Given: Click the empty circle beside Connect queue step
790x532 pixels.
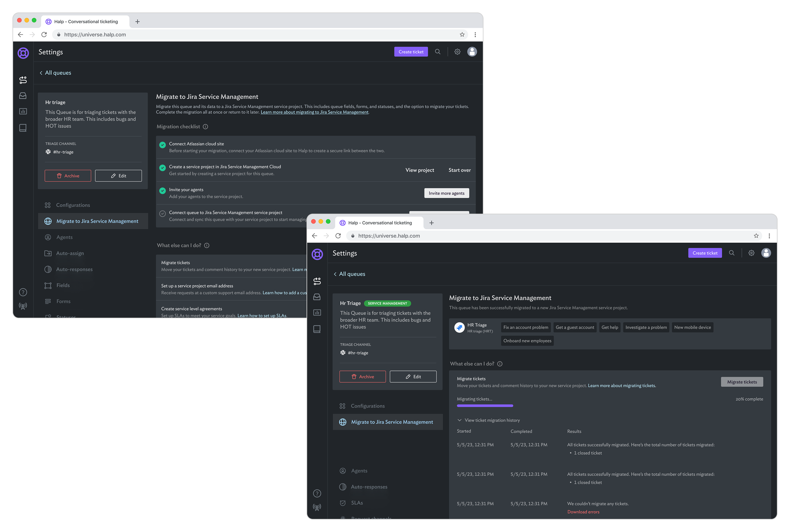Looking at the screenshot, I should [x=162, y=213].
